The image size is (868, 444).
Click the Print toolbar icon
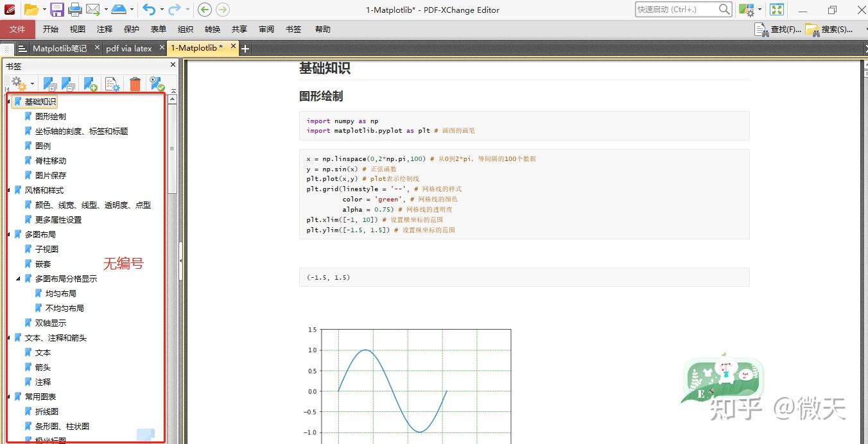click(x=75, y=10)
